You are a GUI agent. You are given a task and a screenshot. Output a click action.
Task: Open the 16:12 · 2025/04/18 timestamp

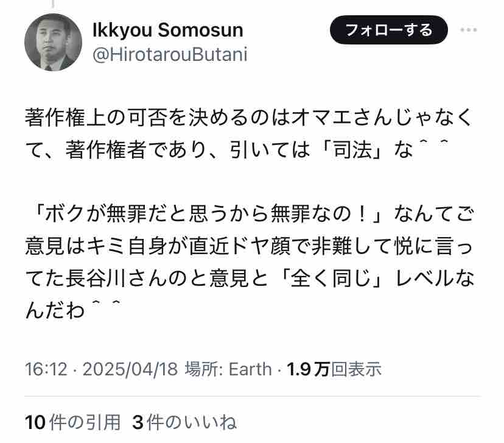pyautogui.click(x=101, y=369)
